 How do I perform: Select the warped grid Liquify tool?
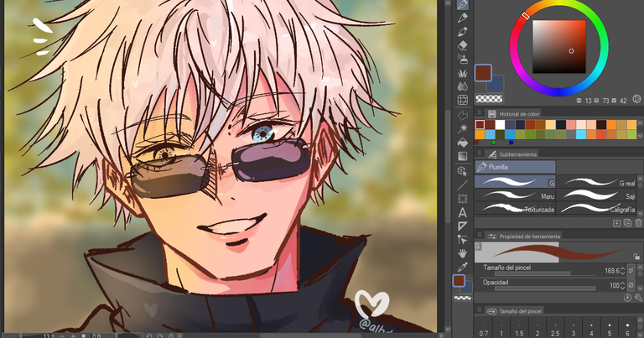pos(463,100)
